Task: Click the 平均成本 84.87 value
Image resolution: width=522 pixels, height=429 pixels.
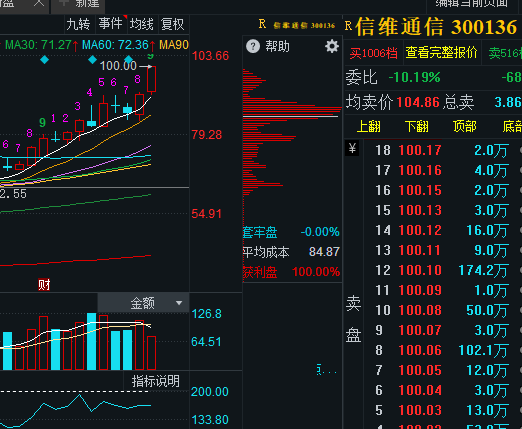Action: [x=324, y=252]
